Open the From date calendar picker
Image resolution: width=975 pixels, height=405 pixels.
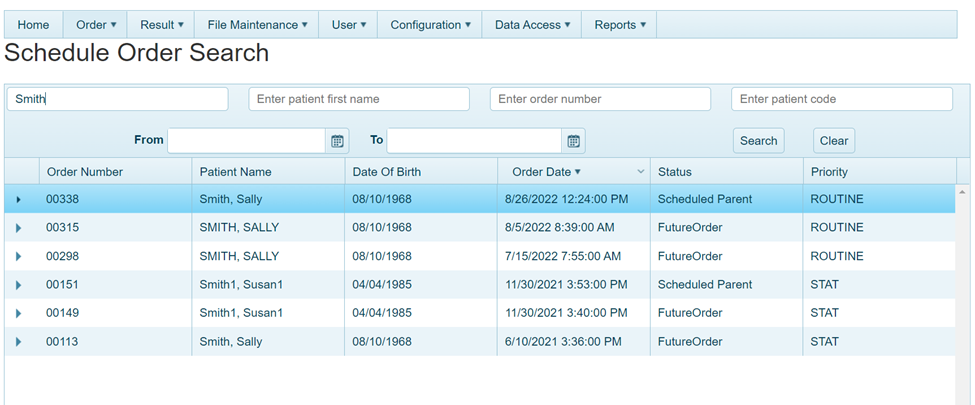tap(338, 141)
